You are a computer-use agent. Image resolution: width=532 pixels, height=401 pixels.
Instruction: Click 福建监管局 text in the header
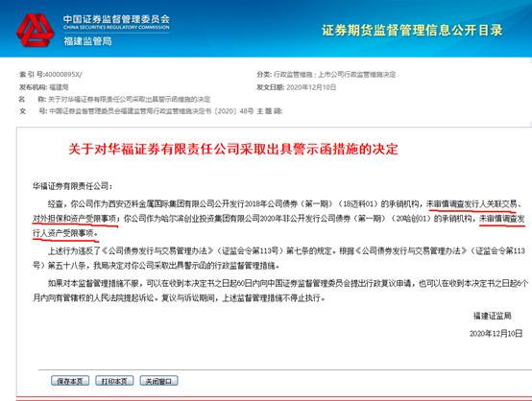[87, 41]
